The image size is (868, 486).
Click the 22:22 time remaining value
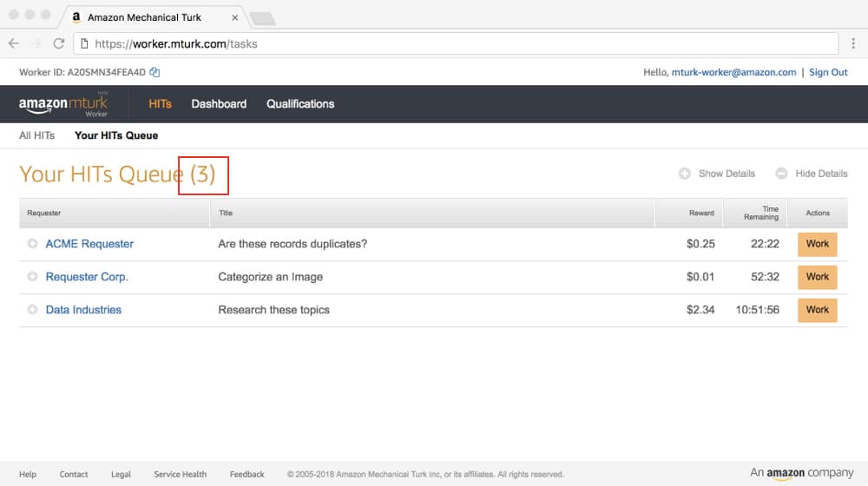(x=765, y=244)
